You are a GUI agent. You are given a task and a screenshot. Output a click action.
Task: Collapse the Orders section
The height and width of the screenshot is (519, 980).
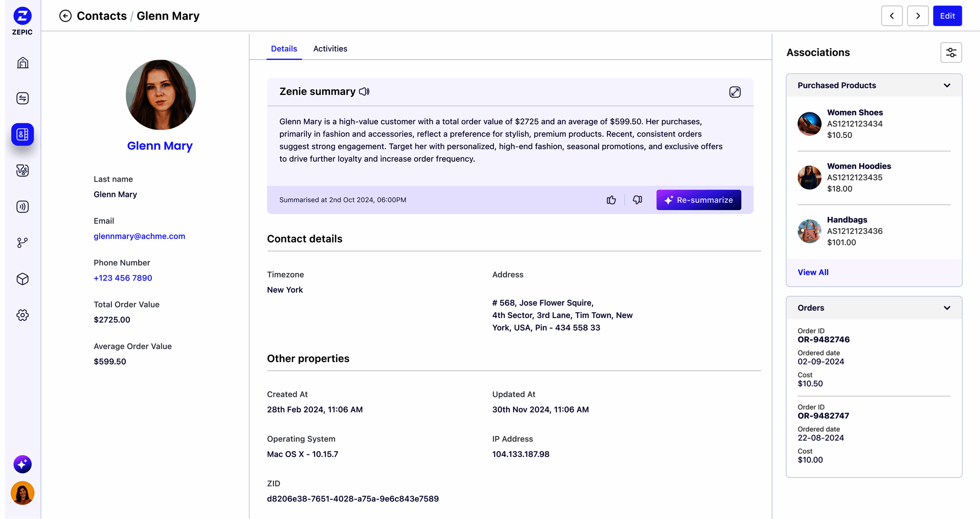[947, 308]
